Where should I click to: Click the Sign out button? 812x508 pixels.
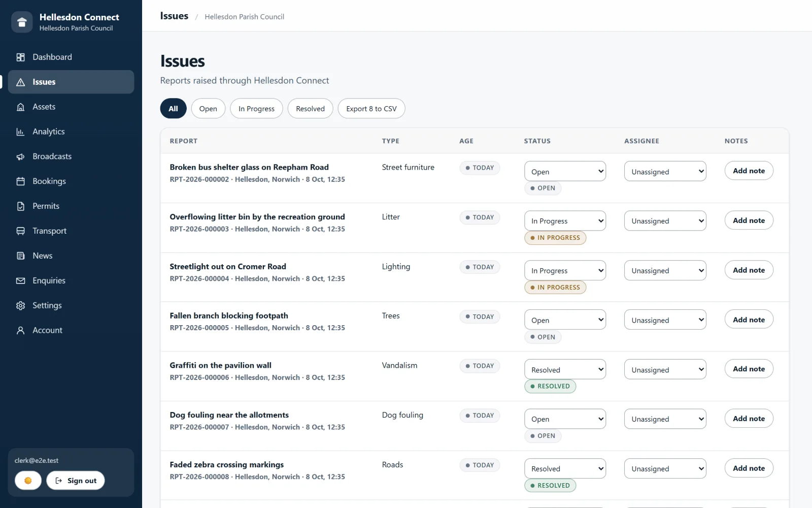76,481
